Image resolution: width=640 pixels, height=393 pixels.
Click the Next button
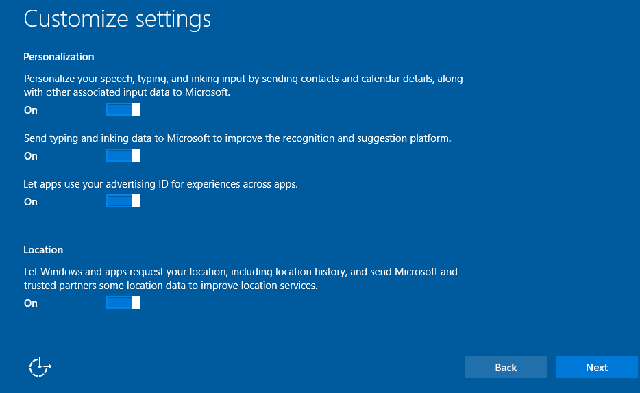(597, 367)
